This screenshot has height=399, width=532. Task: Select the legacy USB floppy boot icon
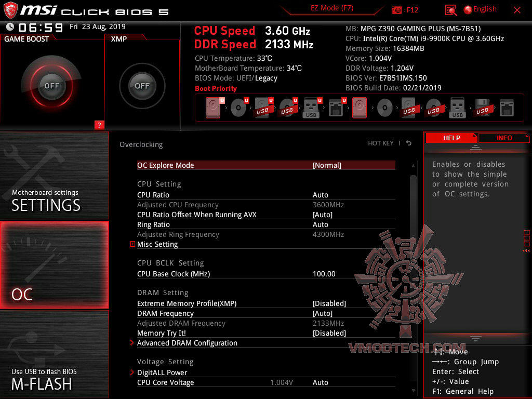482,108
